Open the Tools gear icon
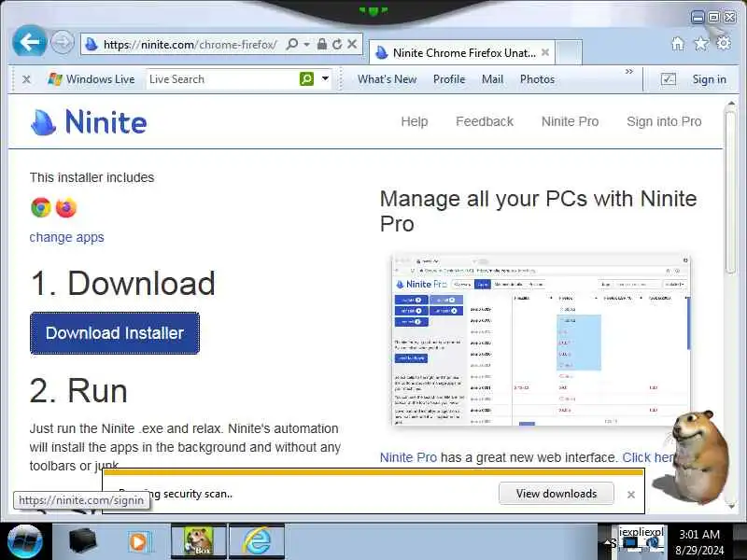Screen dimensions: 747x560 [723, 43]
